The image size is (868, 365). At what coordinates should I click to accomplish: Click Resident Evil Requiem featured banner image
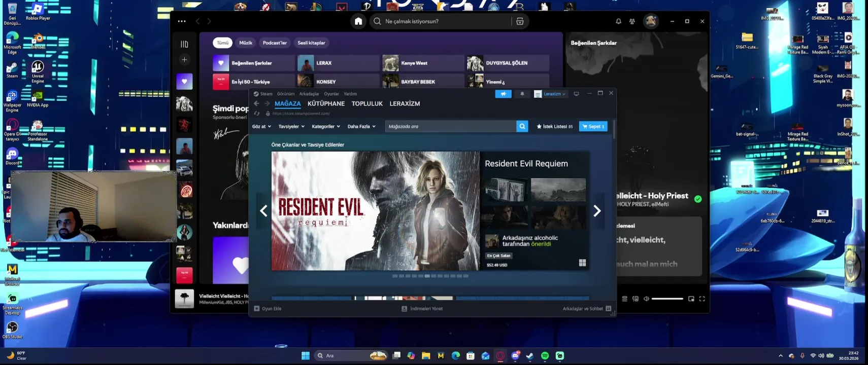tap(376, 211)
